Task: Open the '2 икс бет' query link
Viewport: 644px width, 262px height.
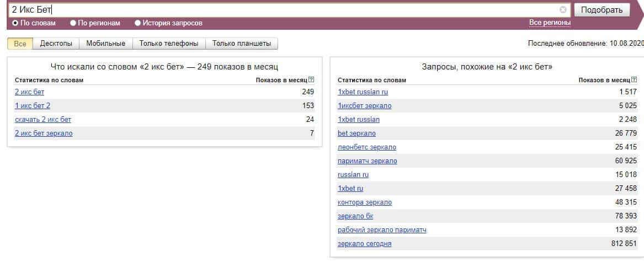Action: coord(30,92)
